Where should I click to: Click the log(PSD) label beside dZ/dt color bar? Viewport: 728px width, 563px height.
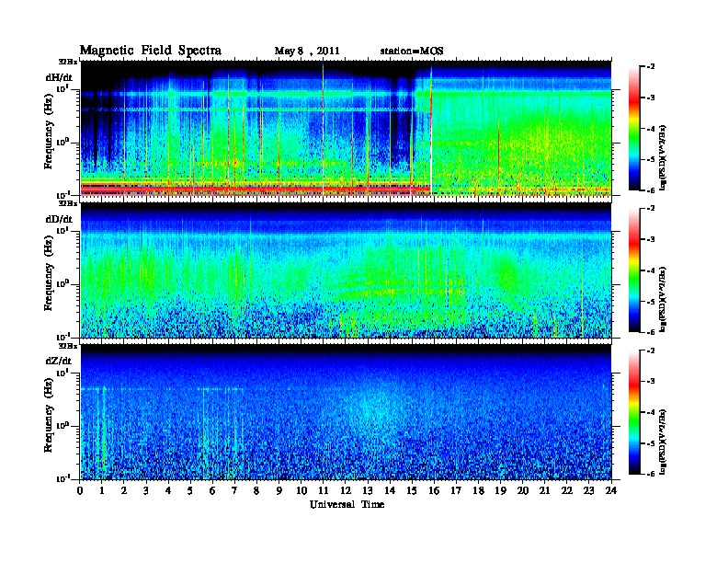(664, 442)
